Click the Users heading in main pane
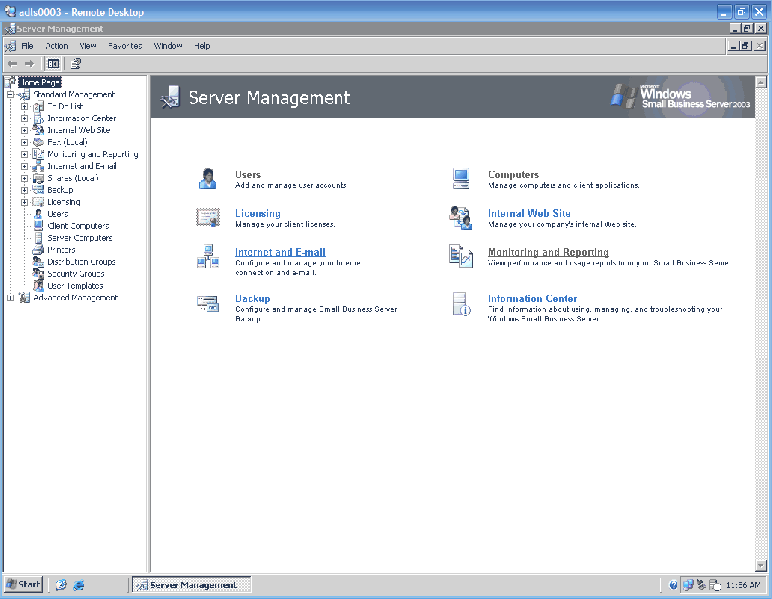This screenshot has width=772, height=599. pos(248,174)
